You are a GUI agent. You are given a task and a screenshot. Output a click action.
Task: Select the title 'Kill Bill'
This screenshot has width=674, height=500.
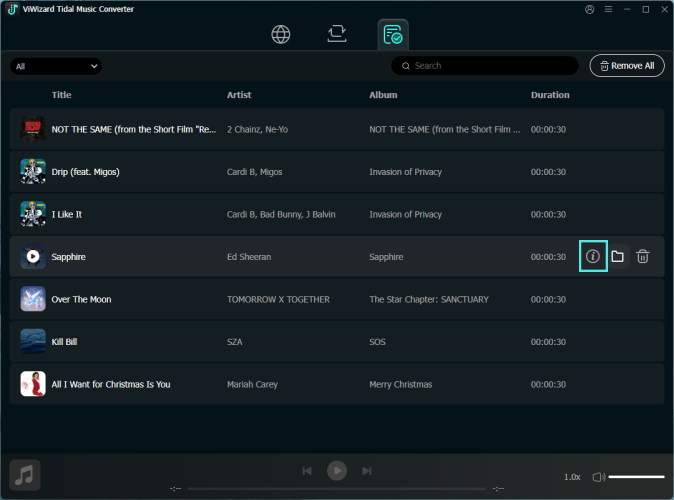click(x=64, y=342)
